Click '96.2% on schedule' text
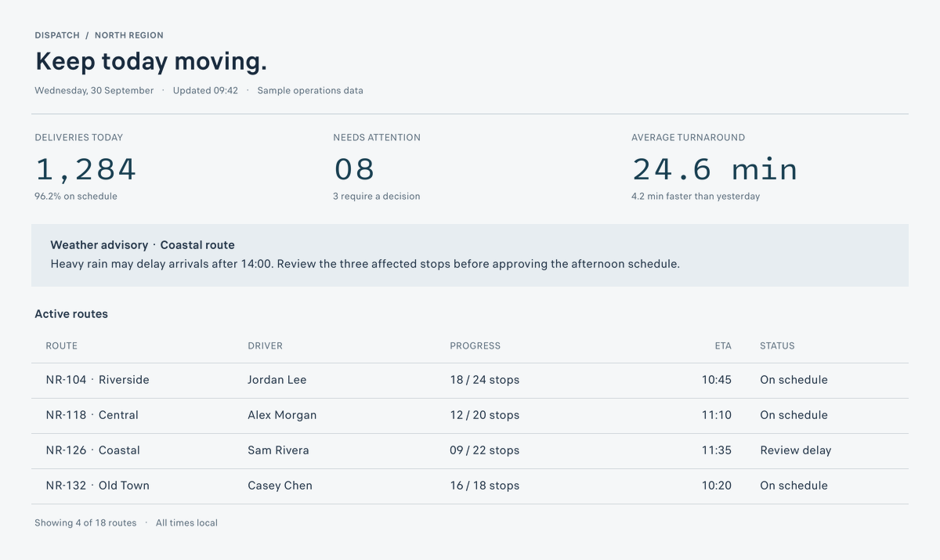 [x=76, y=197]
